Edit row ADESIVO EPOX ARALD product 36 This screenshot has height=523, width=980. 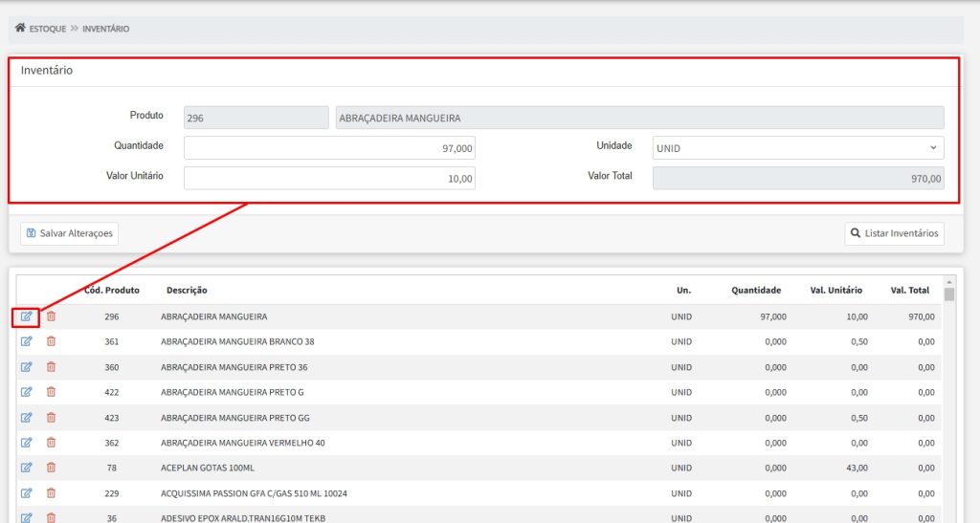26,517
